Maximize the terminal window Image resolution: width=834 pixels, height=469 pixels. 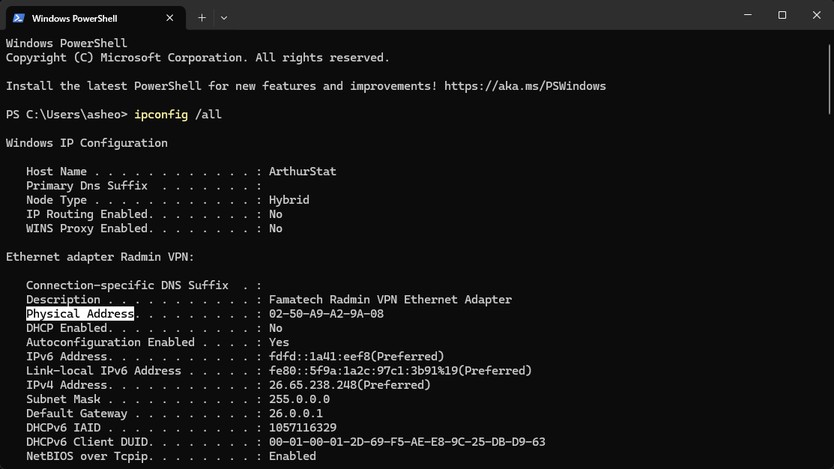pos(782,15)
